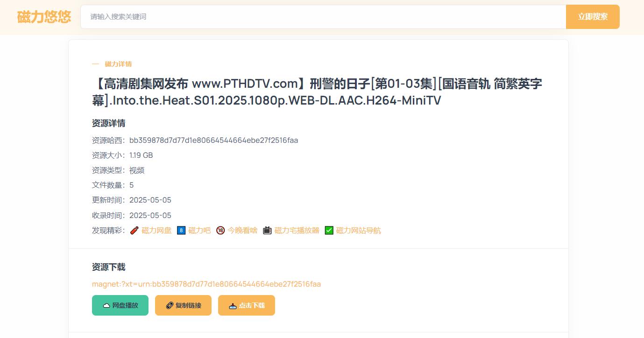Click the pill icon beside 磁力网盘
This screenshot has width=644, height=338.
[134, 231]
